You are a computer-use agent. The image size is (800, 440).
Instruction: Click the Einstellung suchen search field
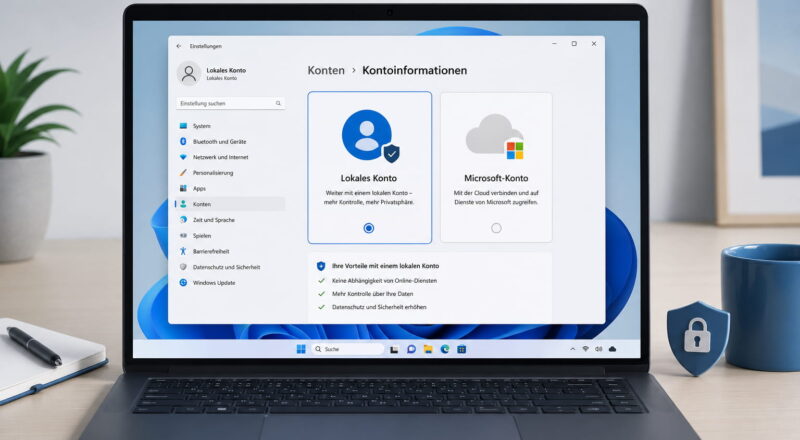(230, 103)
